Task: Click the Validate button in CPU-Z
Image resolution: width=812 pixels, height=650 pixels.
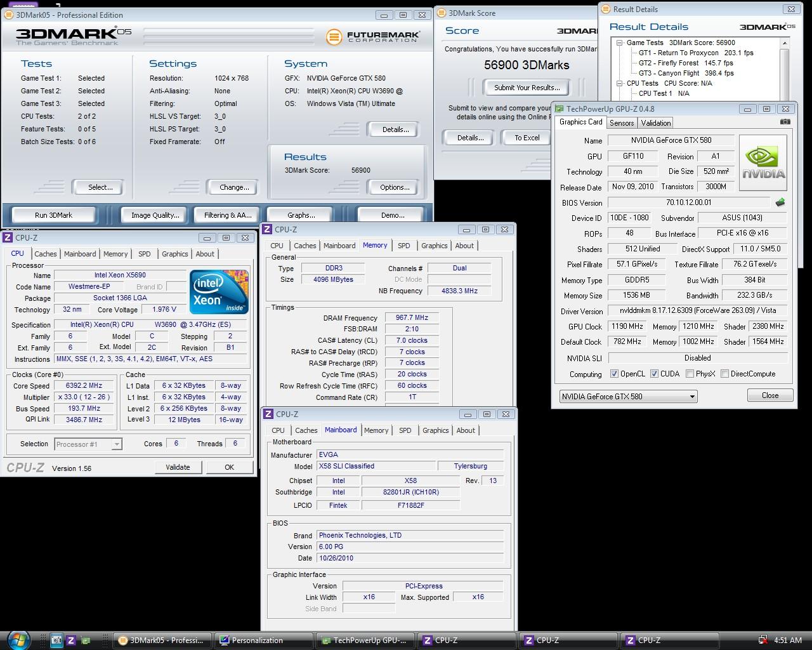Action: tap(178, 467)
